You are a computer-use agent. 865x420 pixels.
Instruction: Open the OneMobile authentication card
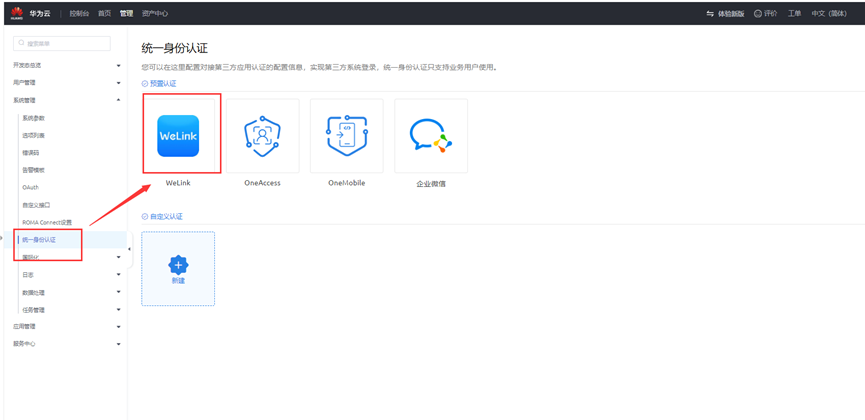pyautogui.click(x=346, y=136)
